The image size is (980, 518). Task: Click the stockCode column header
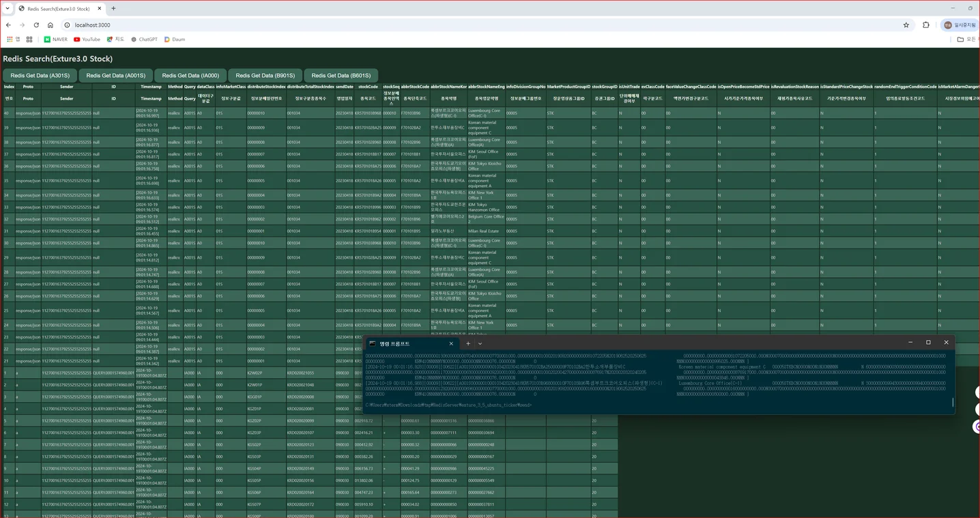coord(368,87)
